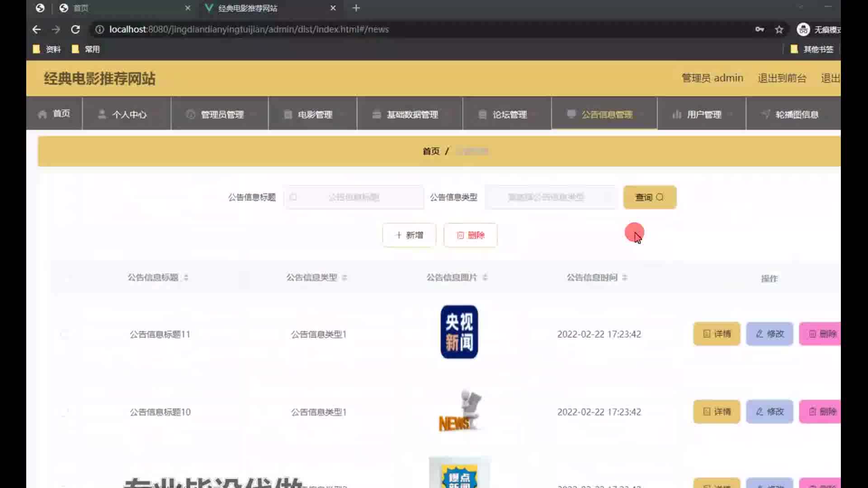
Task: Click pink 删除 for 公告信息标题10
Action: [821, 412]
